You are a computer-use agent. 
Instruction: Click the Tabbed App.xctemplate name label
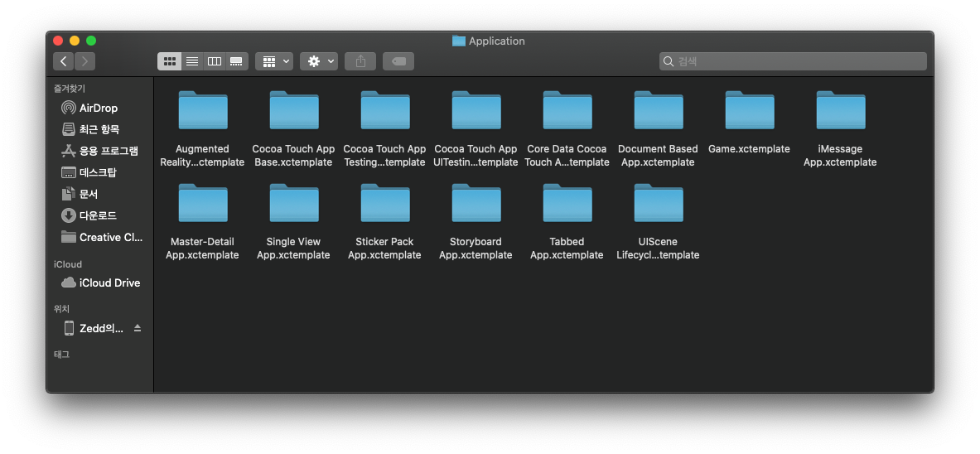[567, 249]
